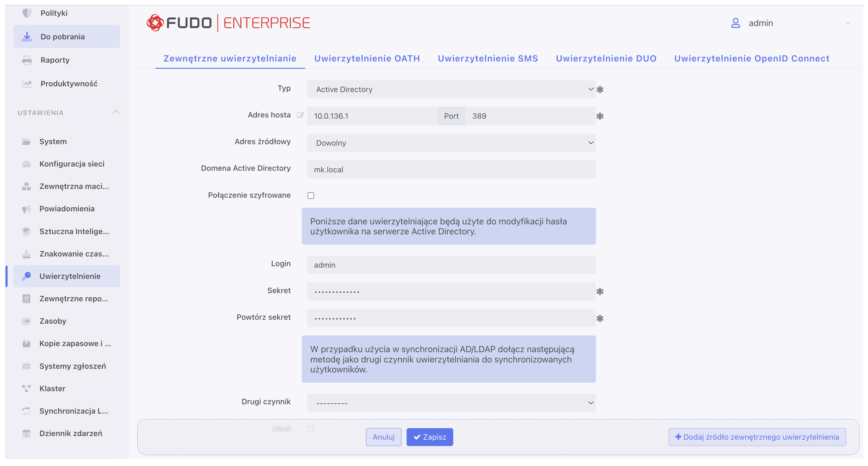Open Do pobrania in sidebar
The height and width of the screenshot is (466, 868).
tap(66, 37)
